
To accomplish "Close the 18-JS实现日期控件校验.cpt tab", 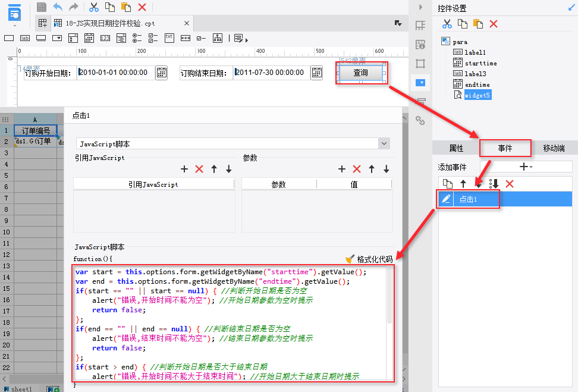I will (187, 23).
